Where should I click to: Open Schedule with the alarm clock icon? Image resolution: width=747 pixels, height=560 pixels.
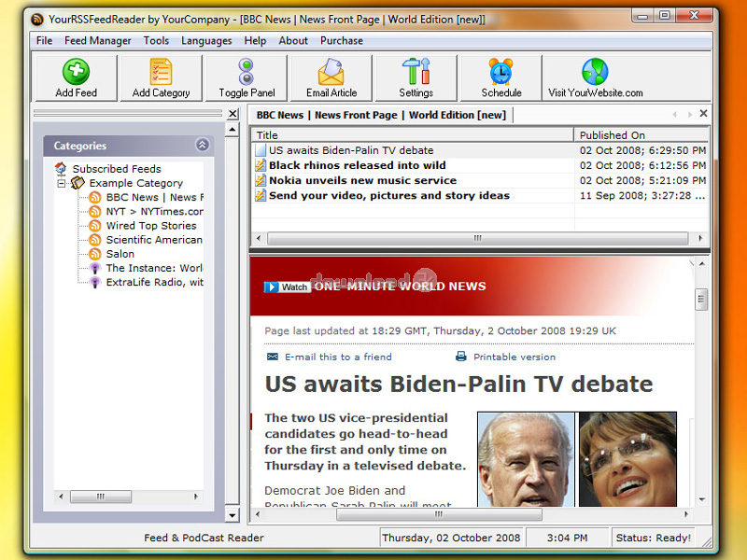500,72
